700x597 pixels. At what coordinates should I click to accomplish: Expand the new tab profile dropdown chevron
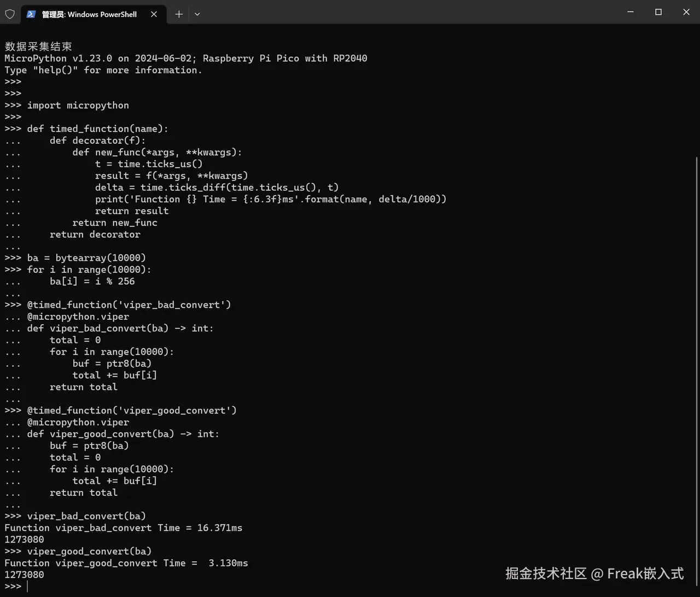click(x=197, y=14)
